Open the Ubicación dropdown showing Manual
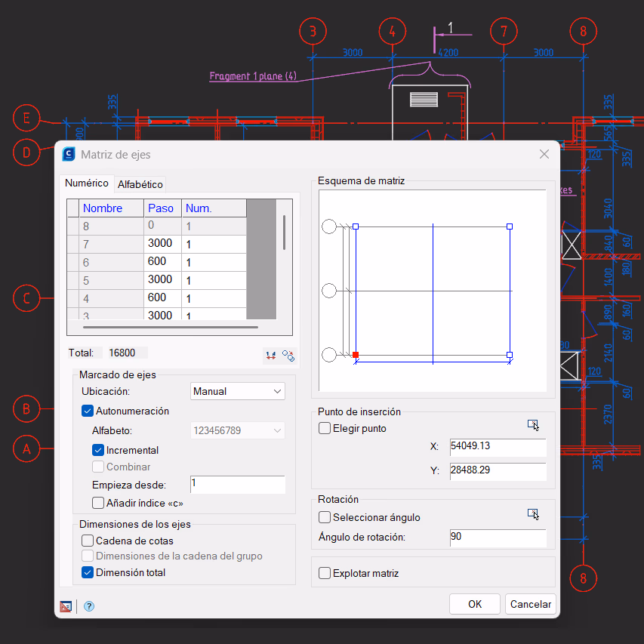 [237, 391]
